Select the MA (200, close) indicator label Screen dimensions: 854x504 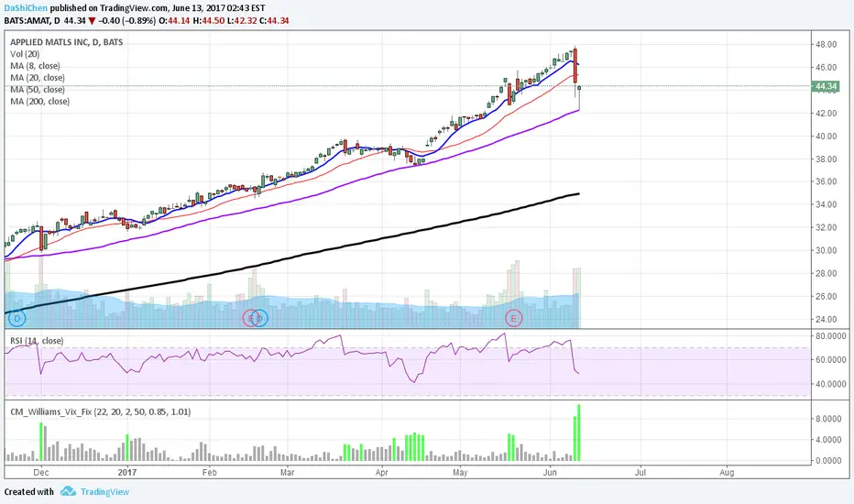(39, 102)
